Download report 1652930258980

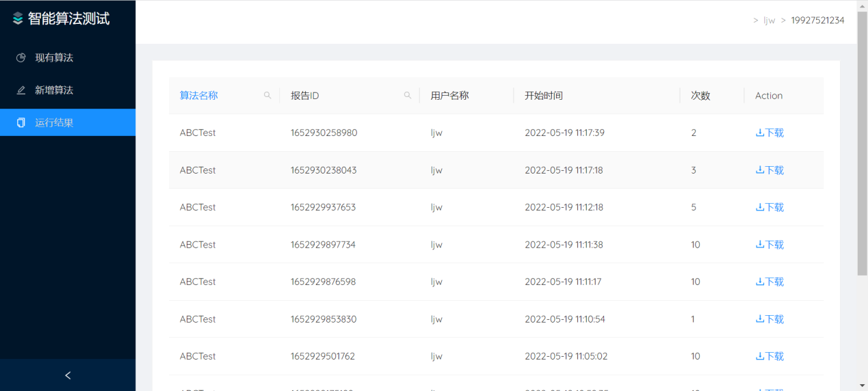(770, 133)
